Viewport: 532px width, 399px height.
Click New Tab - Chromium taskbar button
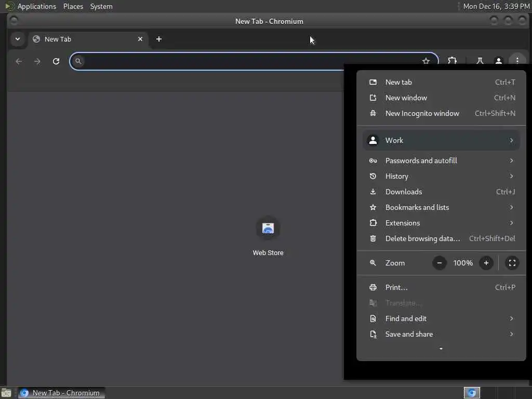click(x=61, y=393)
